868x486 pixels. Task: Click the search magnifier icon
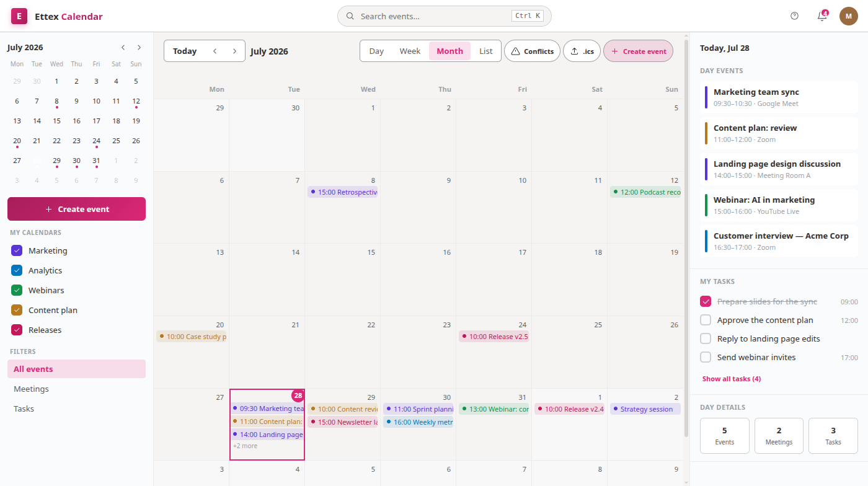coord(350,16)
